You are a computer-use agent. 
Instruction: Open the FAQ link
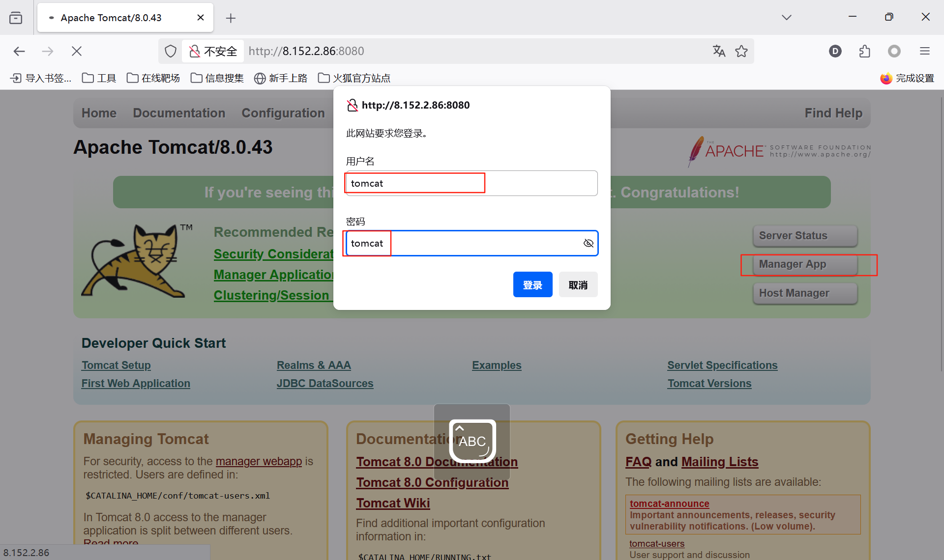tap(638, 462)
